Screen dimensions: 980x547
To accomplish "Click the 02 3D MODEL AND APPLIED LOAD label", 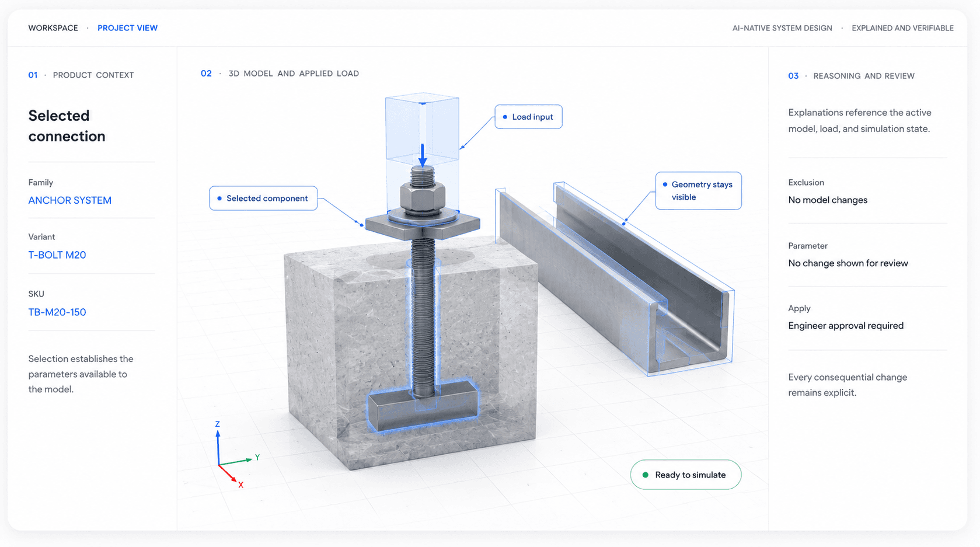I will [280, 74].
